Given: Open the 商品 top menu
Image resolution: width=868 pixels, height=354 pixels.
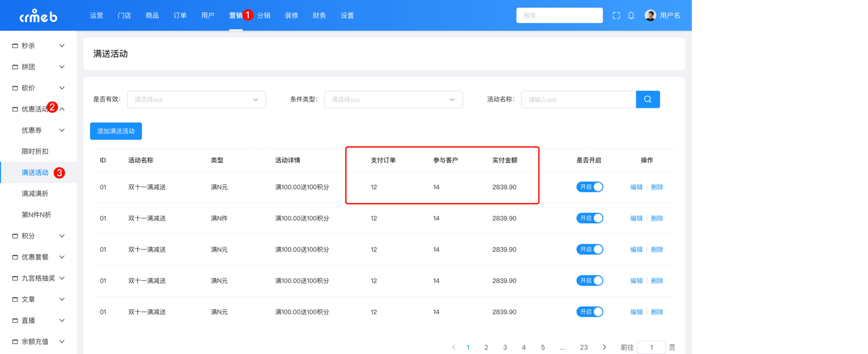Looking at the screenshot, I should [x=152, y=15].
